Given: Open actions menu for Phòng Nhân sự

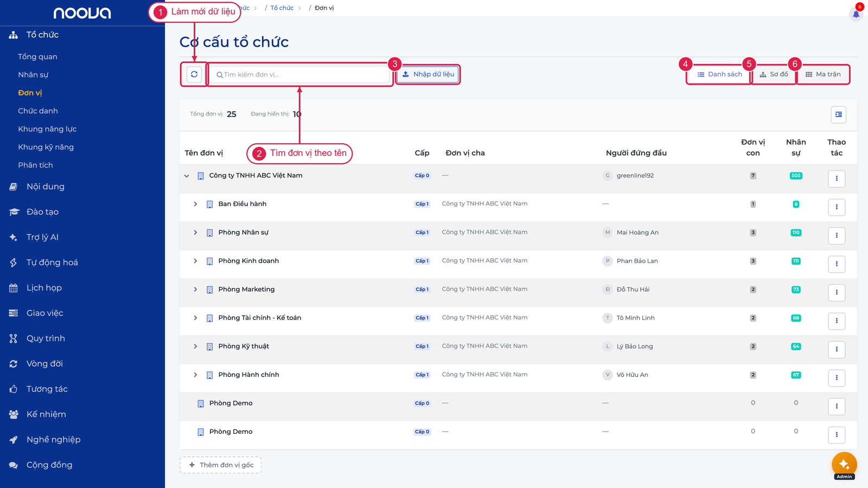Looking at the screenshot, I should pyautogui.click(x=837, y=235).
